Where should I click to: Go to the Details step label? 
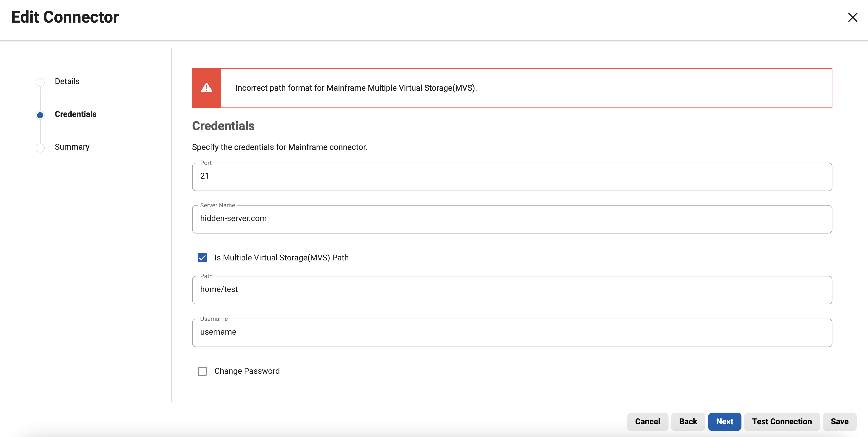coord(67,81)
